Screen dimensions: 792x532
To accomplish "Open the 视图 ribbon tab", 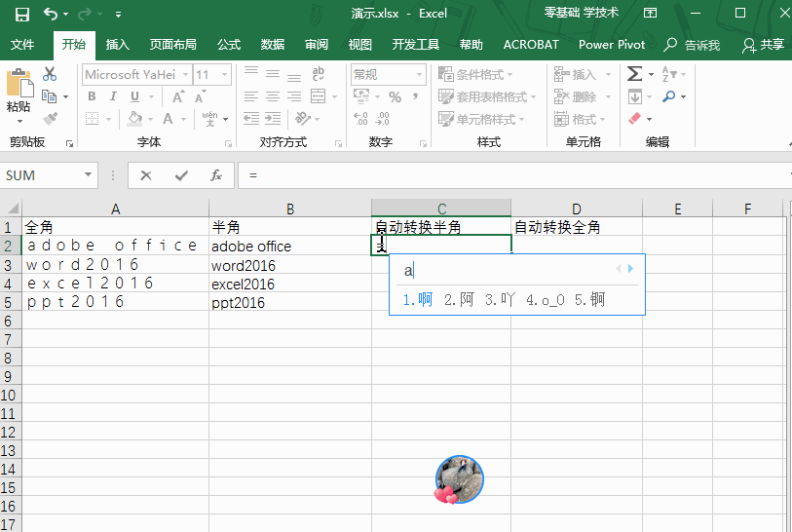I will click(360, 45).
